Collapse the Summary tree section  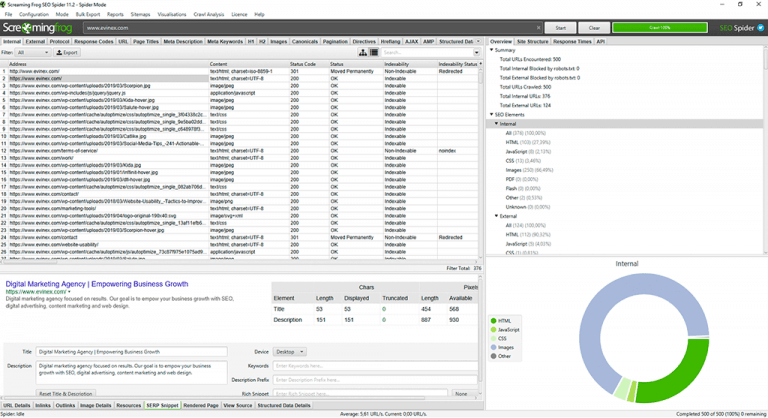click(492, 50)
